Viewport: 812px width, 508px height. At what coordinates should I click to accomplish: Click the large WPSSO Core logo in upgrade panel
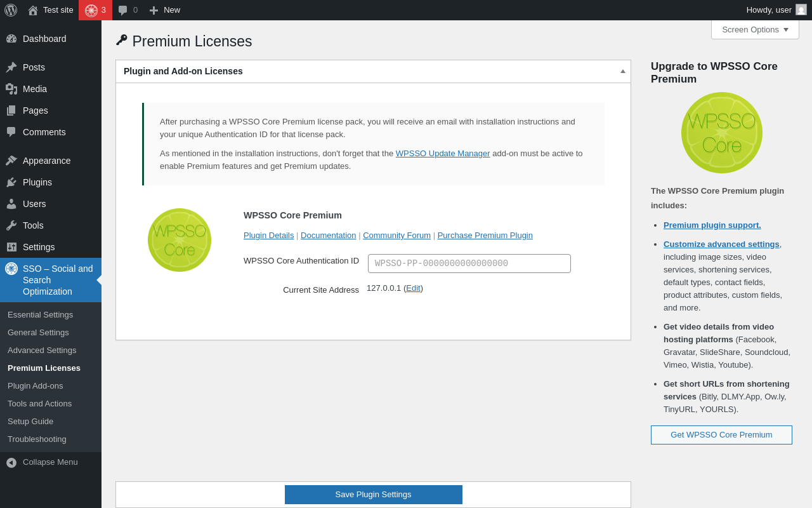point(722,133)
